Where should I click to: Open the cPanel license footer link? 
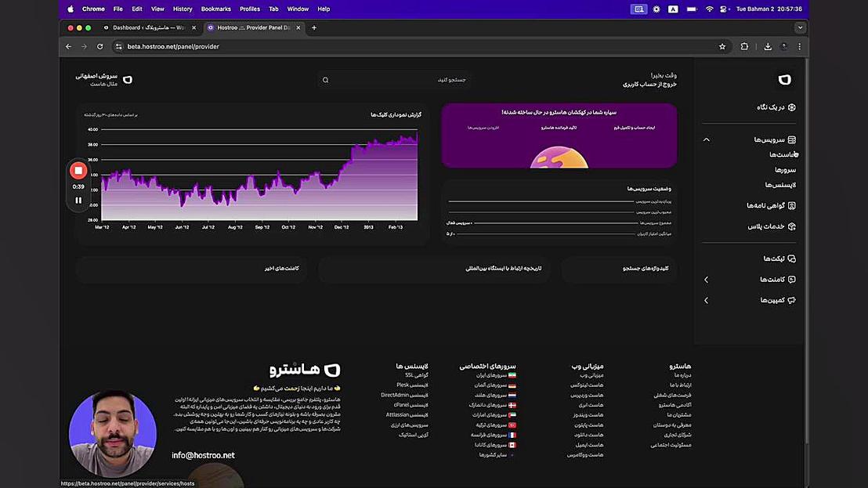click(410, 405)
